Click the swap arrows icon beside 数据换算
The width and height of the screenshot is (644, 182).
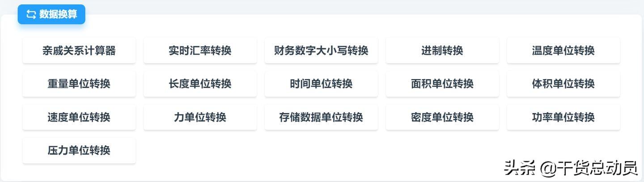pyautogui.click(x=31, y=14)
